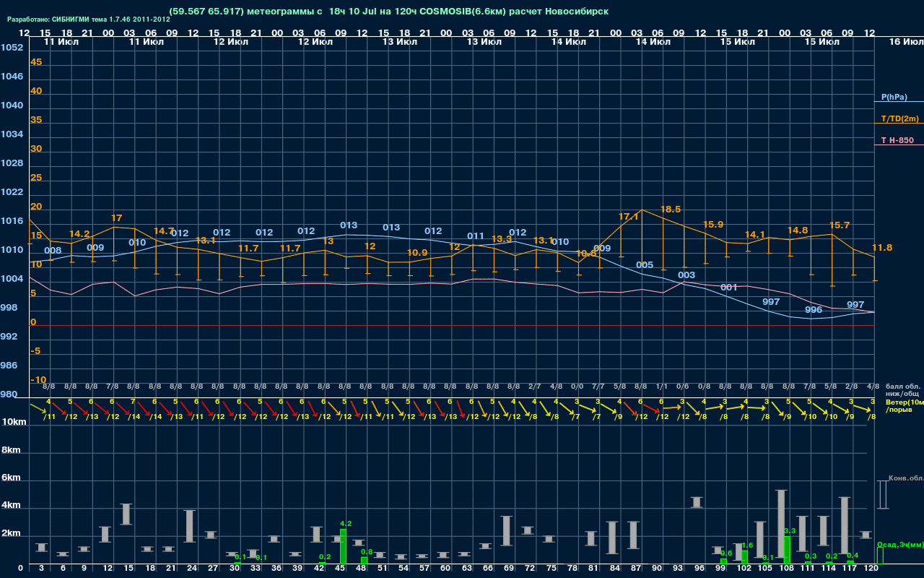
Task: Click the 003 pressure label
Action: coord(687,275)
